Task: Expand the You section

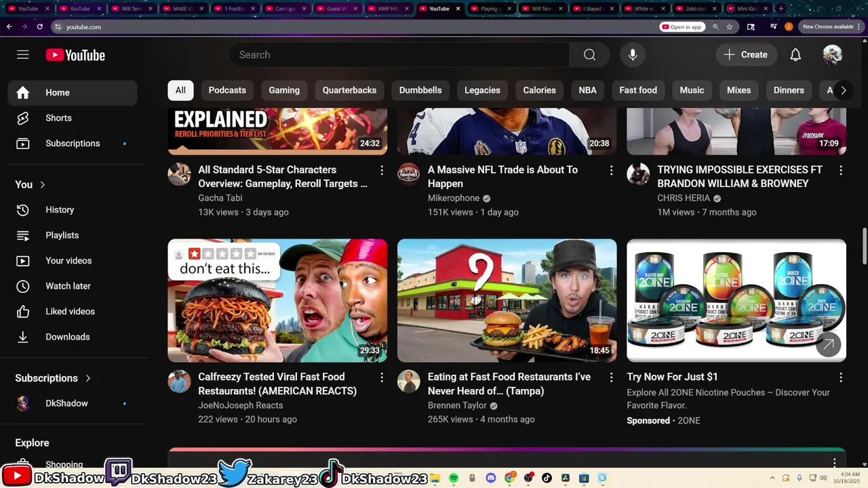Action: 31,184
